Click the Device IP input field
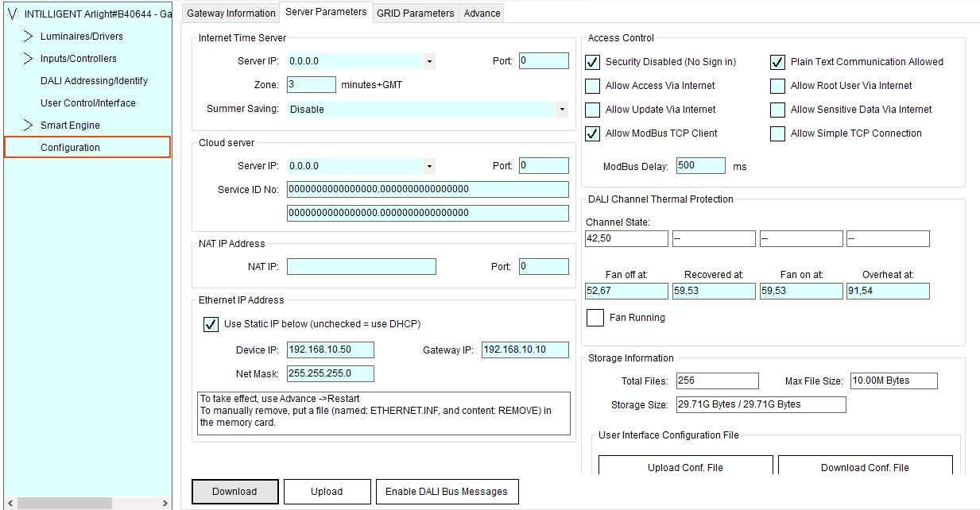 pos(330,350)
